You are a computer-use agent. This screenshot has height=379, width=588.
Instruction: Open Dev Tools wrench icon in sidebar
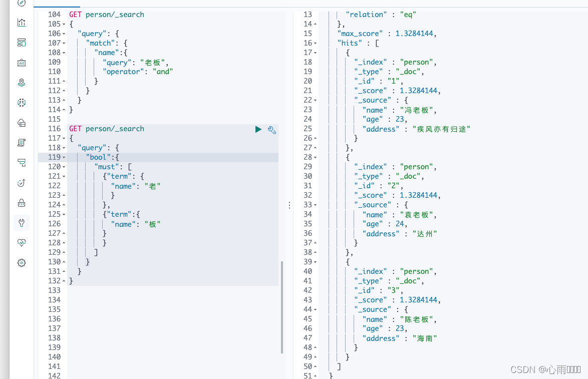point(22,223)
